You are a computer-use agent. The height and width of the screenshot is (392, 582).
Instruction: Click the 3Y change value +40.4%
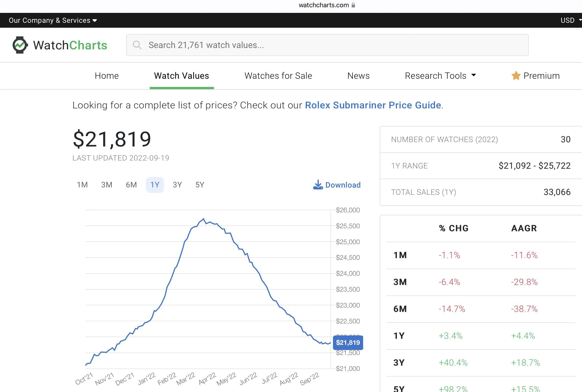click(453, 363)
